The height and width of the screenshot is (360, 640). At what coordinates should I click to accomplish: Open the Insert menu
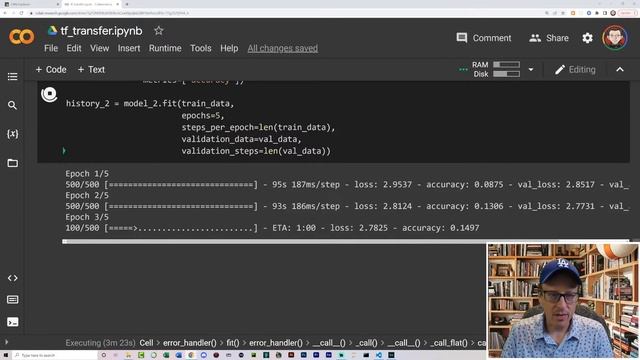coord(129,48)
